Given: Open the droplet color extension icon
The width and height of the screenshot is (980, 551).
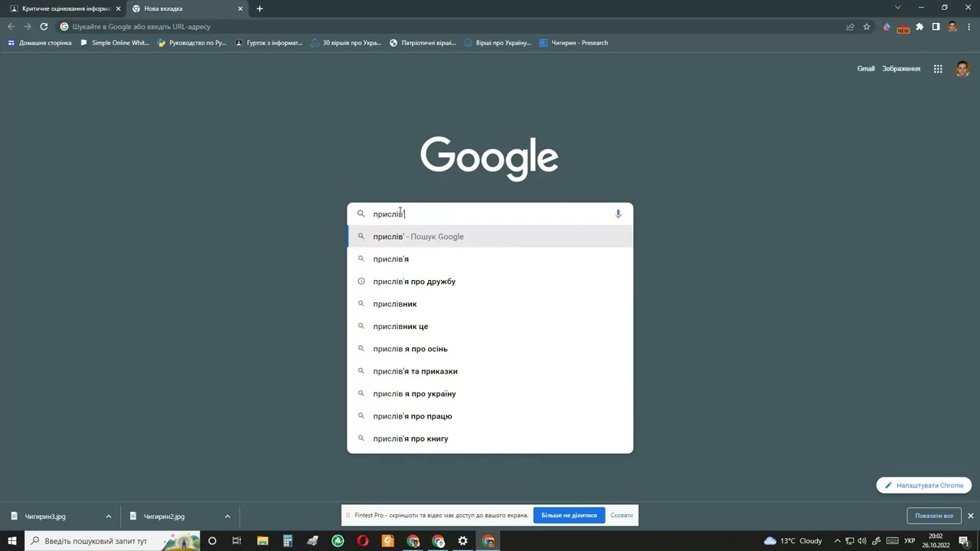Looking at the screenshot, I should tap(887, 27).
